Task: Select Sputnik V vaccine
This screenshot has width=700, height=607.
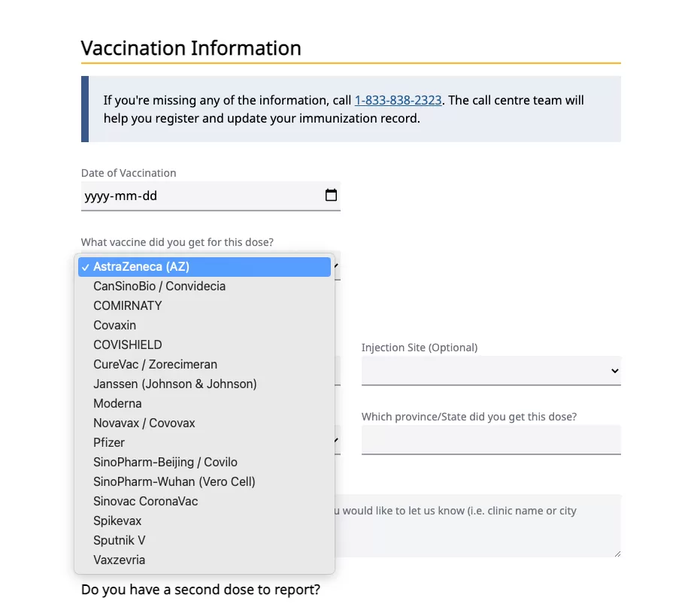Action: click(x=205, y=541)
